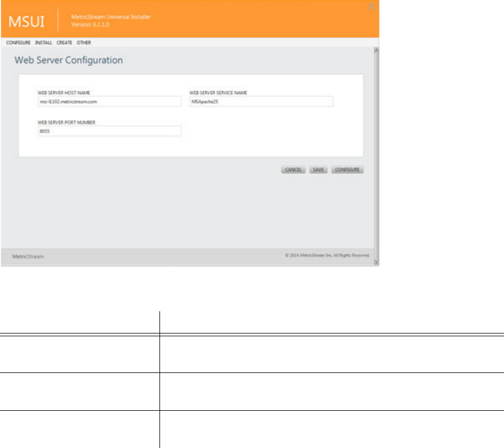Open the CREATE menu
504x448 pixels.
tap(64, 43)
